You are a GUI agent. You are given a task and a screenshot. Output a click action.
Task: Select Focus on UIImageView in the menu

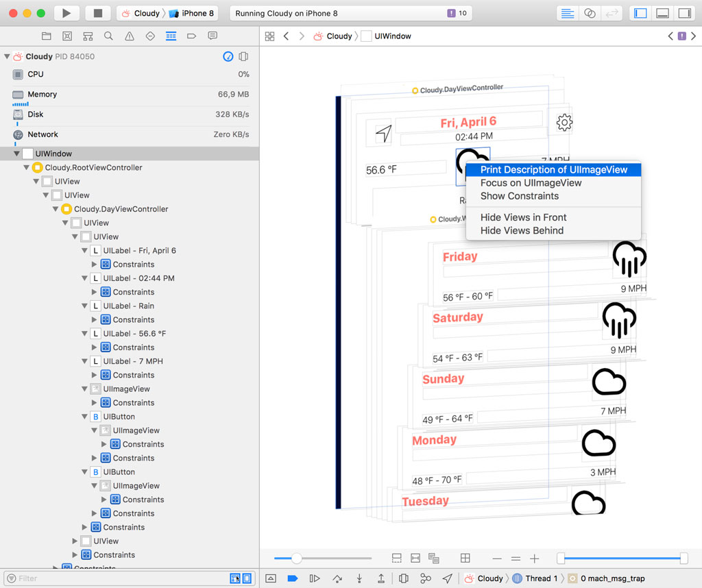coord(531,183)
